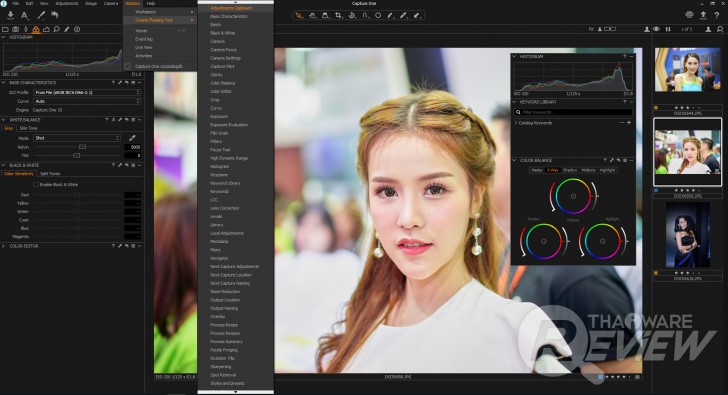The width and height of the screenshot is (728, 395).
Task: Select the Keystone tool
Action: pyautogui.click(x=365, y=15)
